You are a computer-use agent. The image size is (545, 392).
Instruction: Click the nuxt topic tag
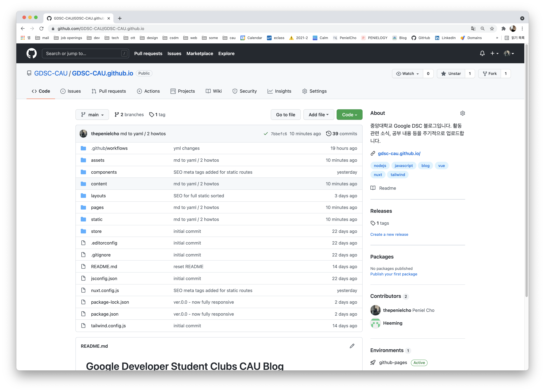[378, 175]
